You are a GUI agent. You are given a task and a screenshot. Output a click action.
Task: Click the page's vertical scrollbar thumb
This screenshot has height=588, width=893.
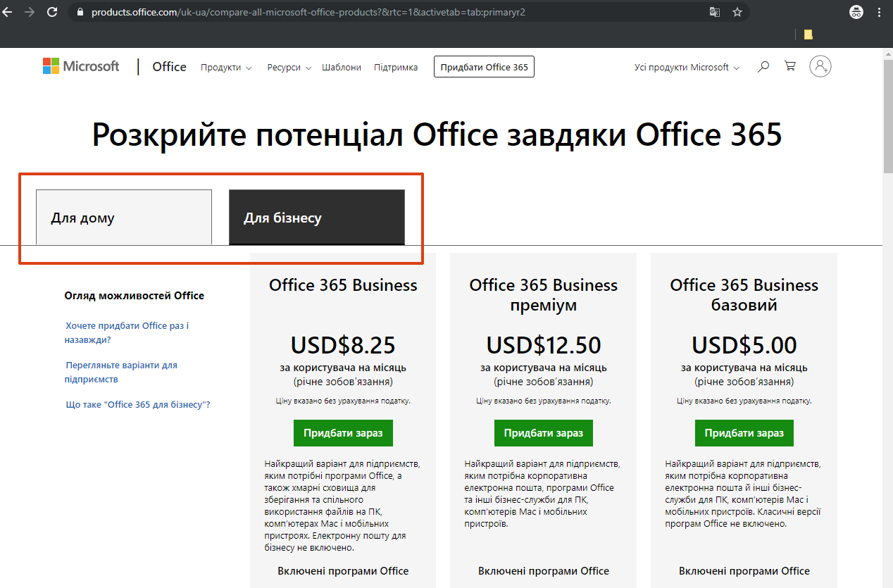[x=887, y=116]
